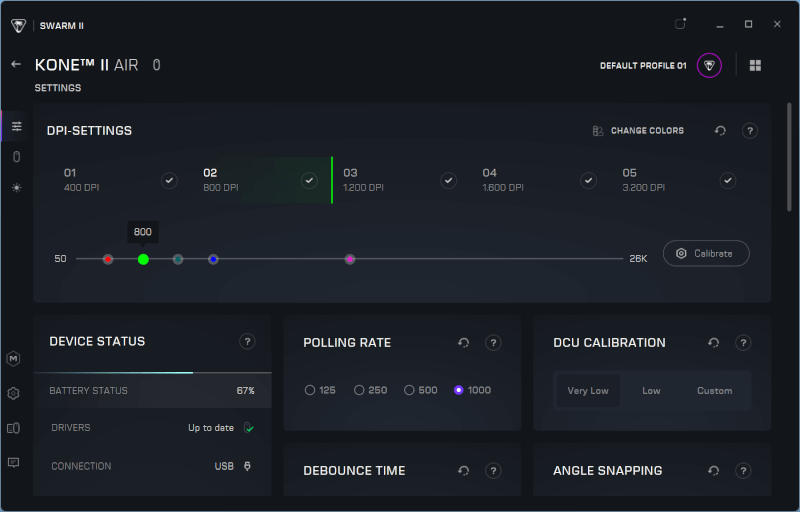Toggle the checkmark for DPI stage 04
The image size is (800, 512).
[x=588, y=181]
